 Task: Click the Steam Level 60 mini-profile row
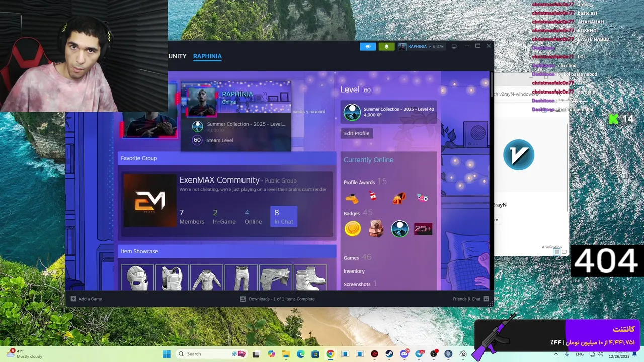[213, 140]
